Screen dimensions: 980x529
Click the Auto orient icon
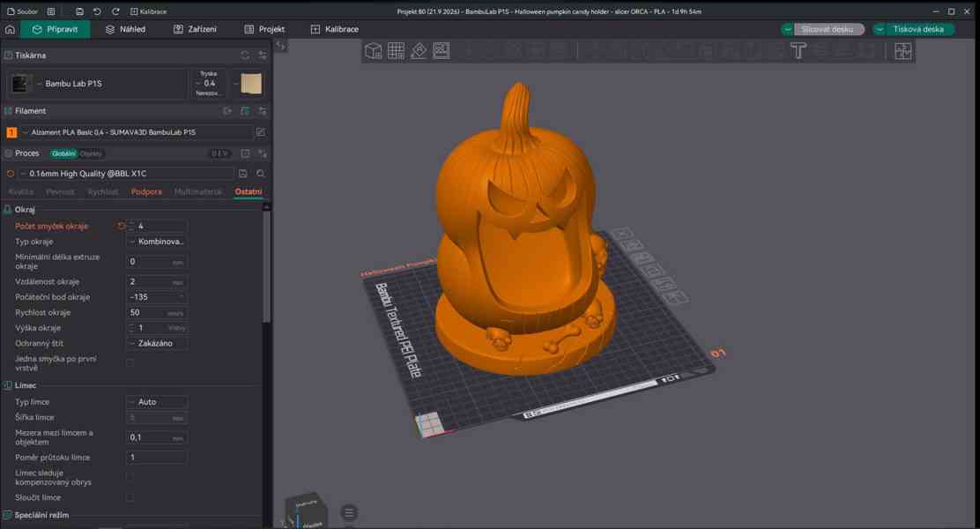419,50
